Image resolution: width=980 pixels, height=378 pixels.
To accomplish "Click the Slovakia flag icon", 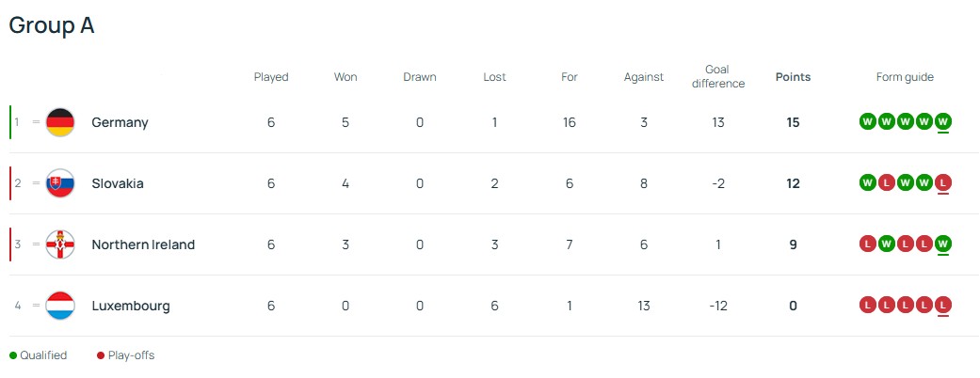I will (x=59, y=183).
